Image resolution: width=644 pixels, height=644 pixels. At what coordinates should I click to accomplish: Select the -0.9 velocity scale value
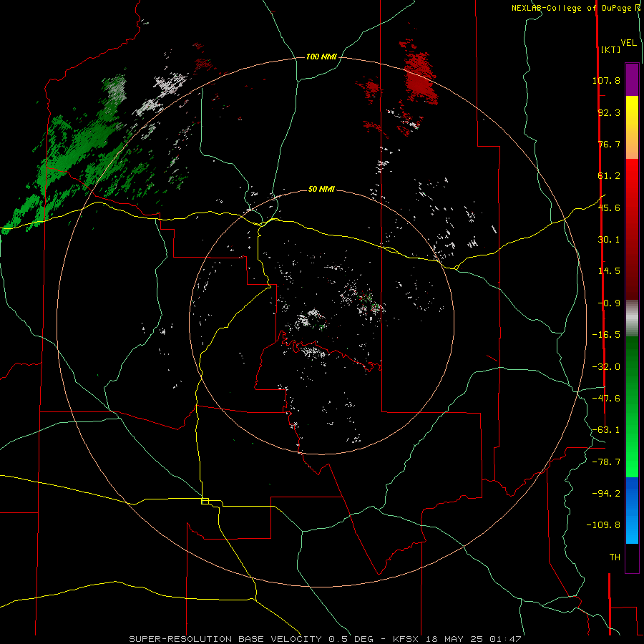[609, 303]
